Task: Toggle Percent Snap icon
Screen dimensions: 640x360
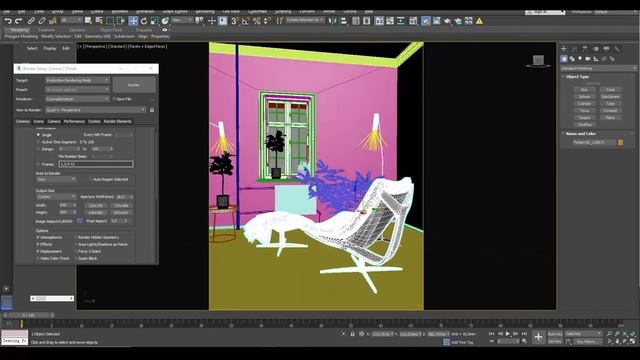Action: coord(257,21)
